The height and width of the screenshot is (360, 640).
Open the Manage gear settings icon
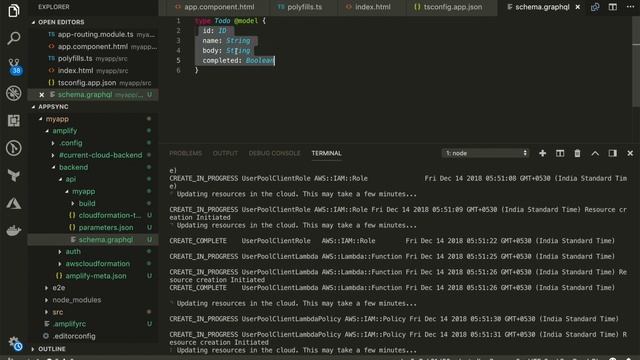coord(15,344)
